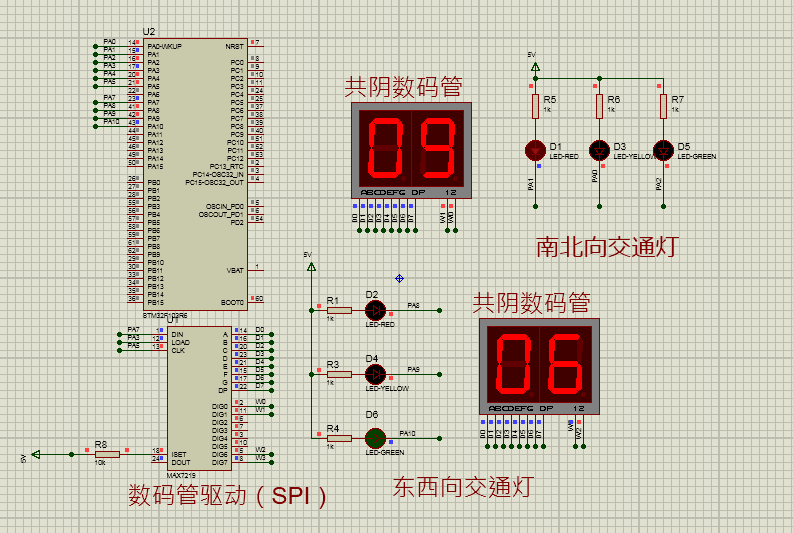793x533 pixels.
Task: Click the 东西向交通灯 text label
Action: click(x=463, y=487)
